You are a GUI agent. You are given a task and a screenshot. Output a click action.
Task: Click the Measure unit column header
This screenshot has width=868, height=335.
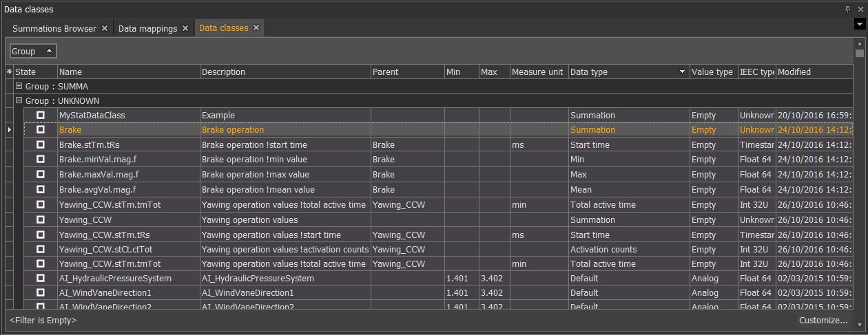(x=539, y=72)
